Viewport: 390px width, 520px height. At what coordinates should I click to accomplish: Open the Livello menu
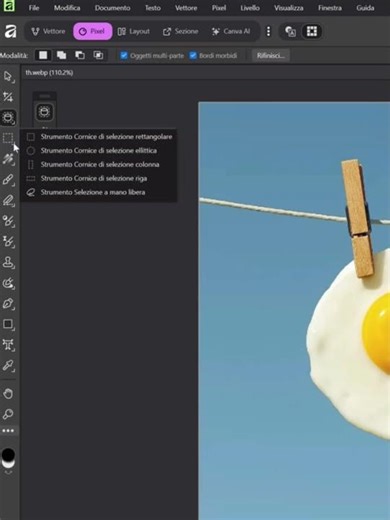click(x=250, y=8)
